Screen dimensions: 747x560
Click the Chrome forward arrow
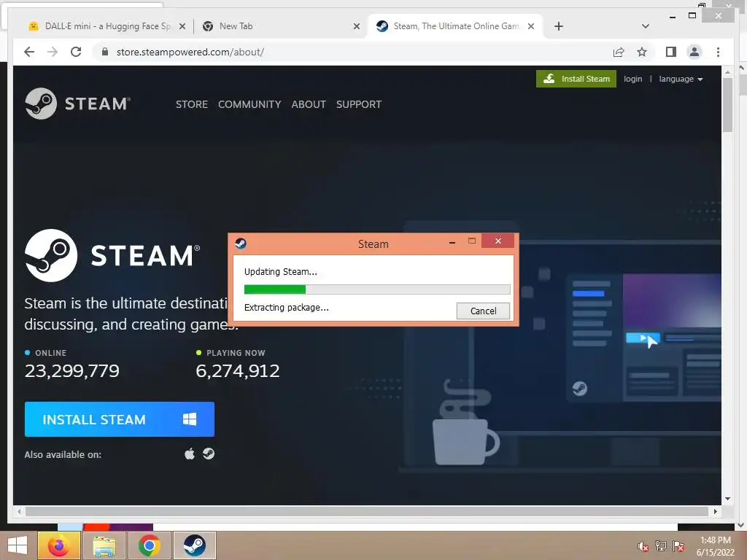click(53, 52)
